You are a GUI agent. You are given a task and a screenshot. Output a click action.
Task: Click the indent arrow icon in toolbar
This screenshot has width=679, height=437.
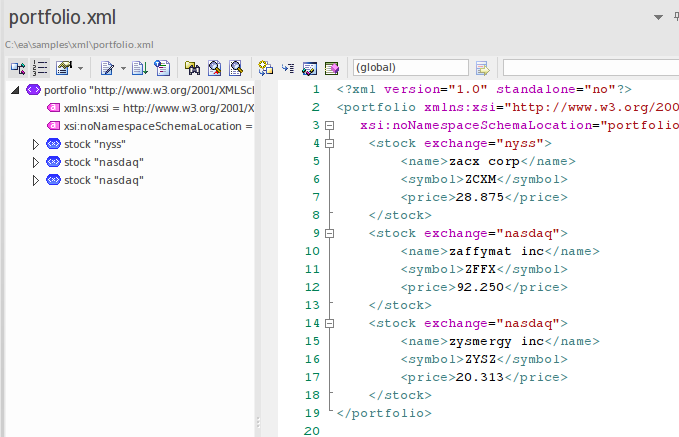tap(288, 68)
